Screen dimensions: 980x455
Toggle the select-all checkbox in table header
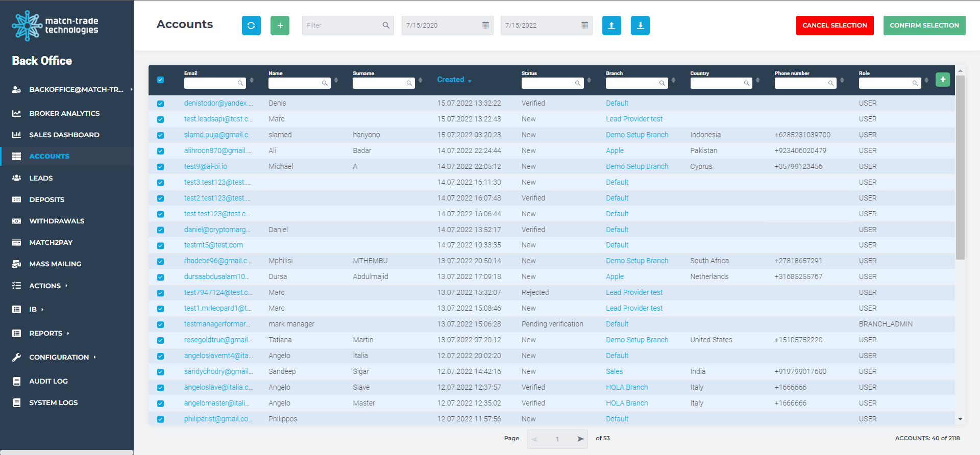click(x=161, y=80)
